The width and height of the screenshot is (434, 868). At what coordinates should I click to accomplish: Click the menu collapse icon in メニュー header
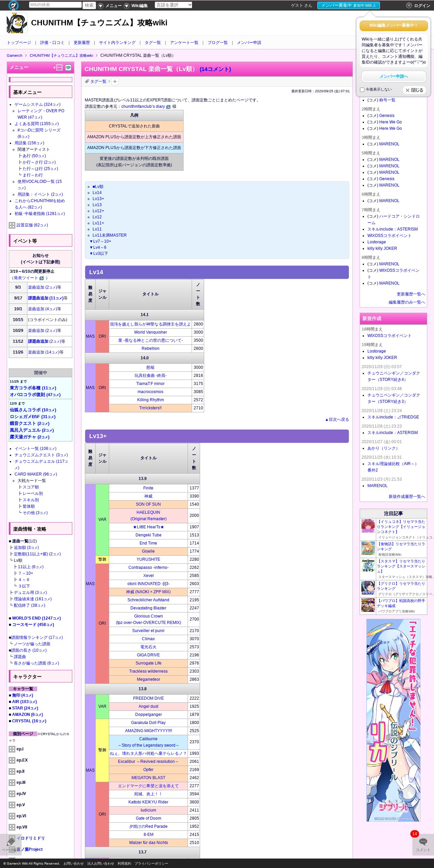pos(59,68)
